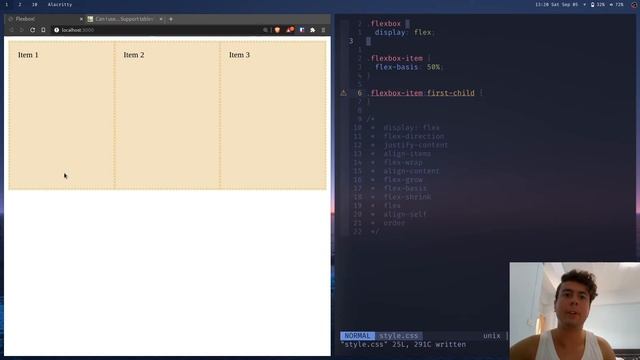Click the Item 2 flex box

[x=167, y=115]
